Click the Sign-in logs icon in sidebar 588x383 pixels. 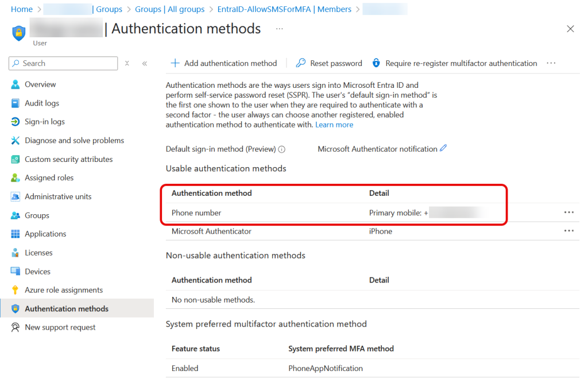point(15,122)
